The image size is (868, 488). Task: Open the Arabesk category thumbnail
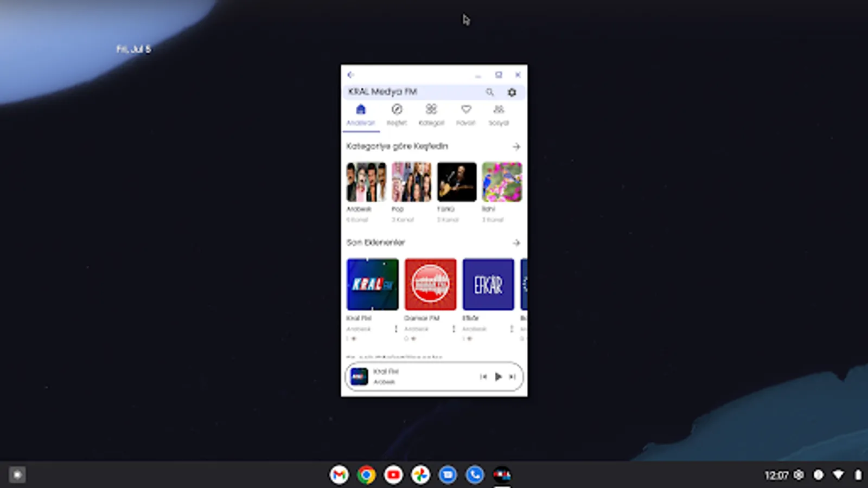point(366,181)
